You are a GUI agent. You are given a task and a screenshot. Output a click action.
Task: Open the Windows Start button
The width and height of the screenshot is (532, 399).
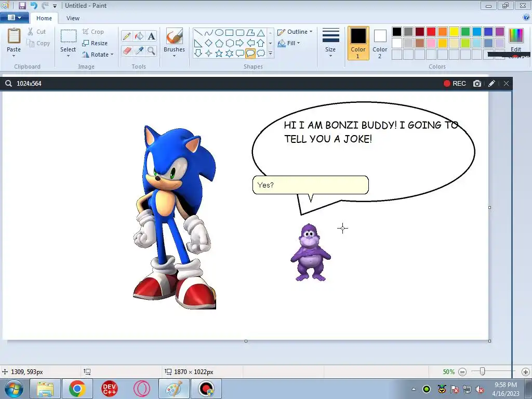point(14,389)
